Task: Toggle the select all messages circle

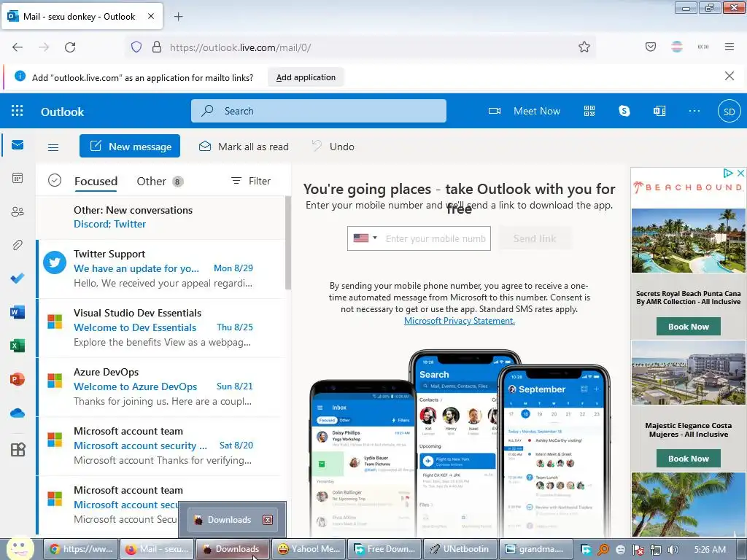Action: click(55, 181)
